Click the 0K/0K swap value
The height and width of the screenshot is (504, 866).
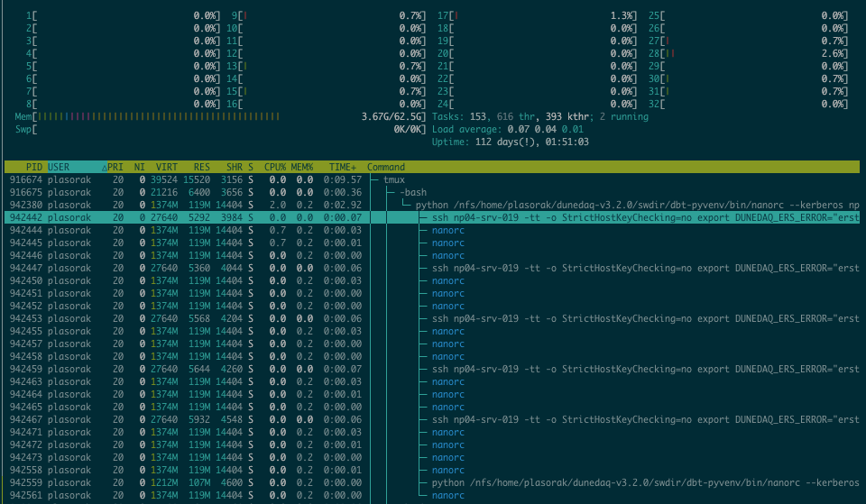408,129
